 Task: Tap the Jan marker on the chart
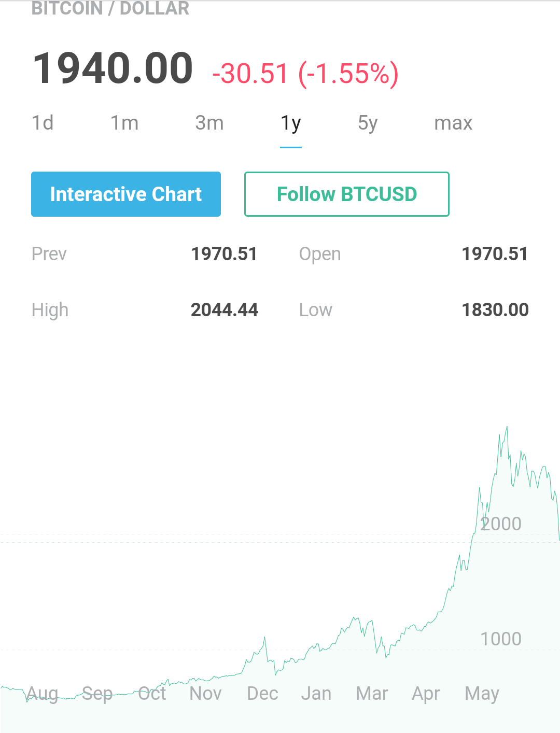click(316, 693)
